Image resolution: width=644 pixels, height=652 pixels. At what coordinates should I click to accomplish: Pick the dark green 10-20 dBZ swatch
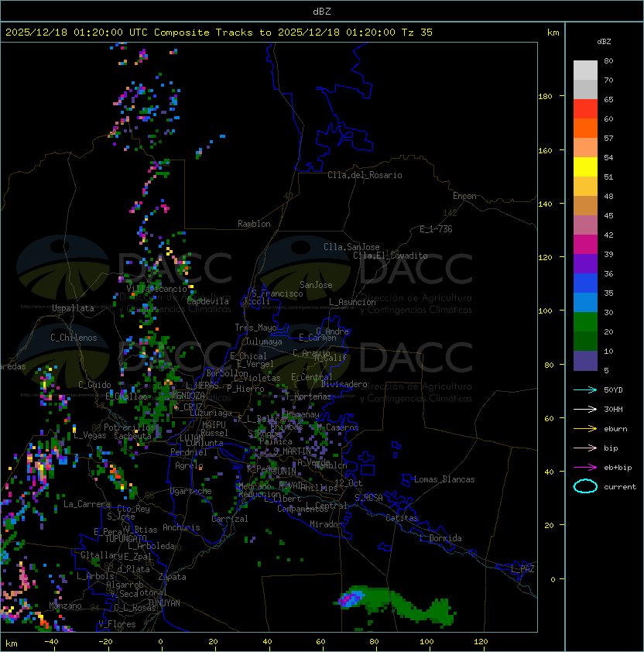(x=585, y=341)
